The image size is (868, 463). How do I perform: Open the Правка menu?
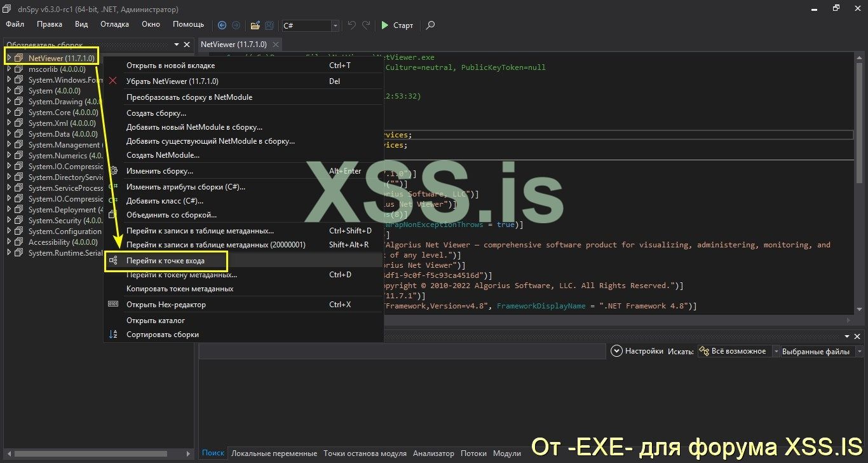coord(50,24)
